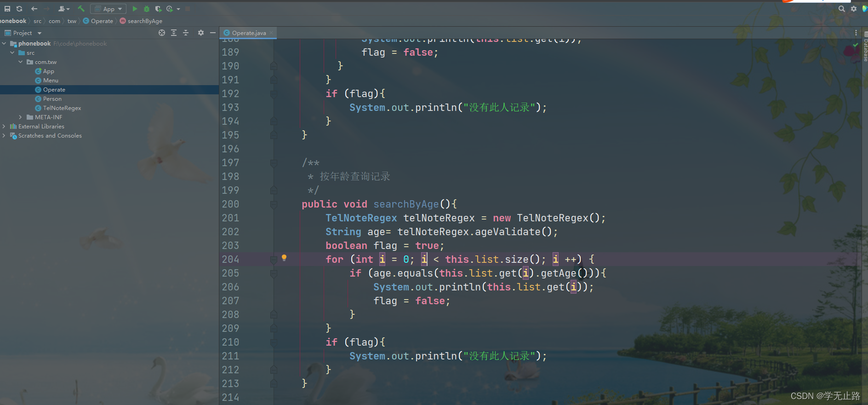
Task: Toggle the fold marker on line 213
Action: (274, 383)
